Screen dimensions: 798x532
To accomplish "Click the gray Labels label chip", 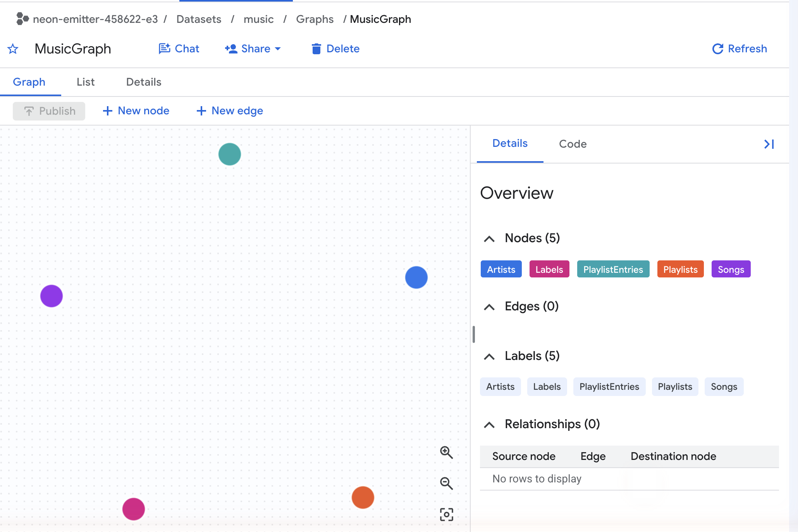I will (x=547, y=387).
